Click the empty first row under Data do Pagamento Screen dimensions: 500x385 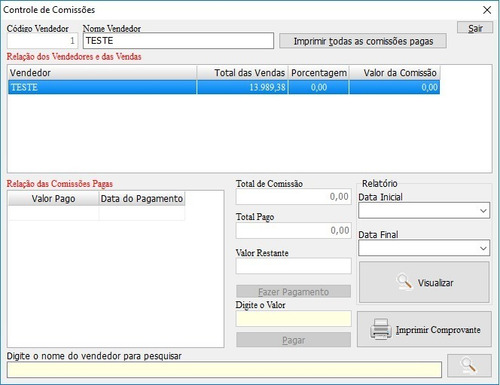pyautogui.click(x=142, y=213)
